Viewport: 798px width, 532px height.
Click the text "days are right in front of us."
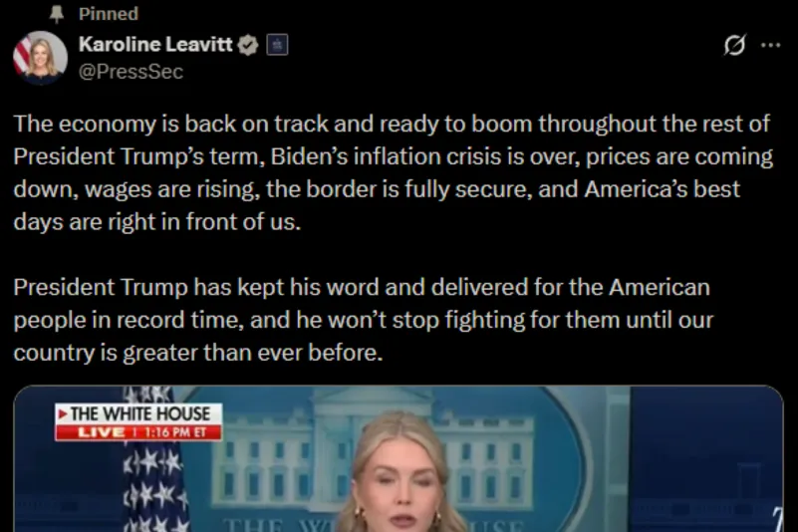(157, 222)
